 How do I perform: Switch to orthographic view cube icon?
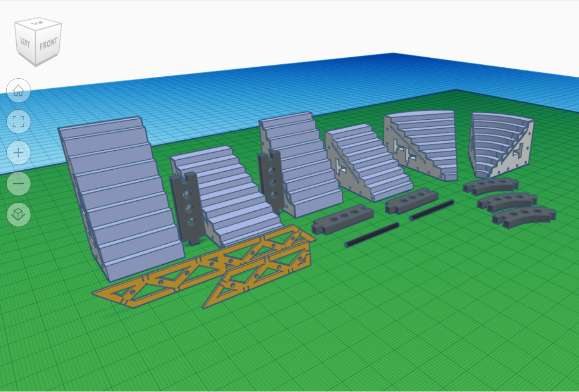(x=19, y=215)
